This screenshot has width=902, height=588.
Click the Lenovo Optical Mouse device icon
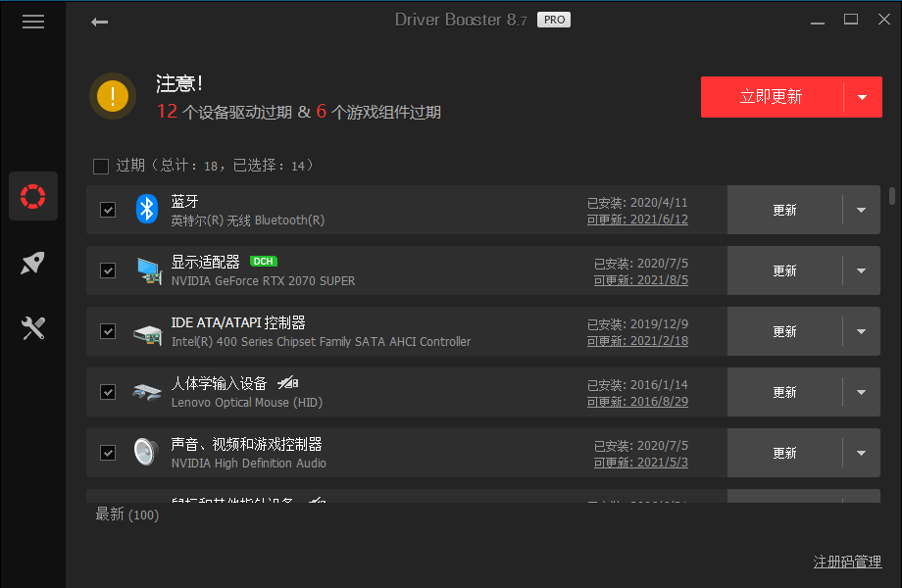[x=146, y=391]
